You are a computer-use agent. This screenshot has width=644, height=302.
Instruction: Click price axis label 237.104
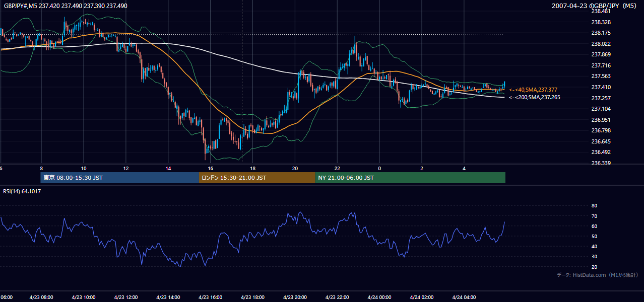(601, 109)
